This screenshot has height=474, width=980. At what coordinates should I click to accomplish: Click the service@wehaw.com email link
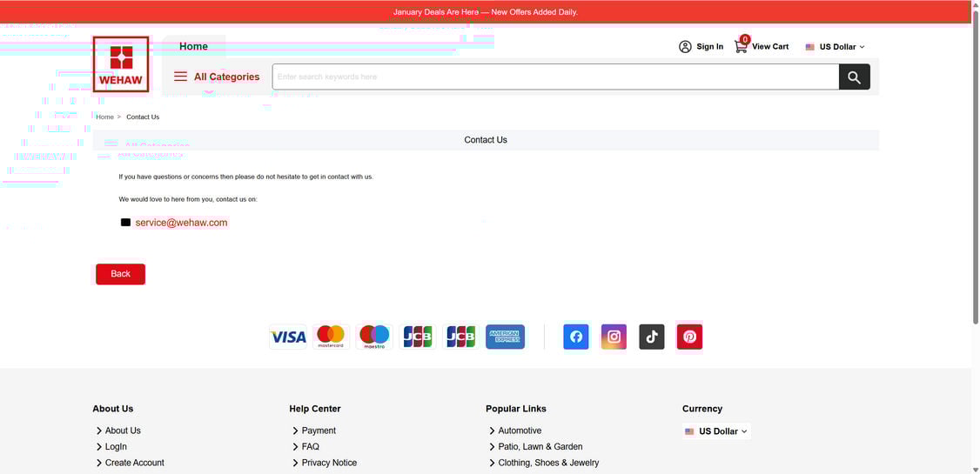pos(181,223)
